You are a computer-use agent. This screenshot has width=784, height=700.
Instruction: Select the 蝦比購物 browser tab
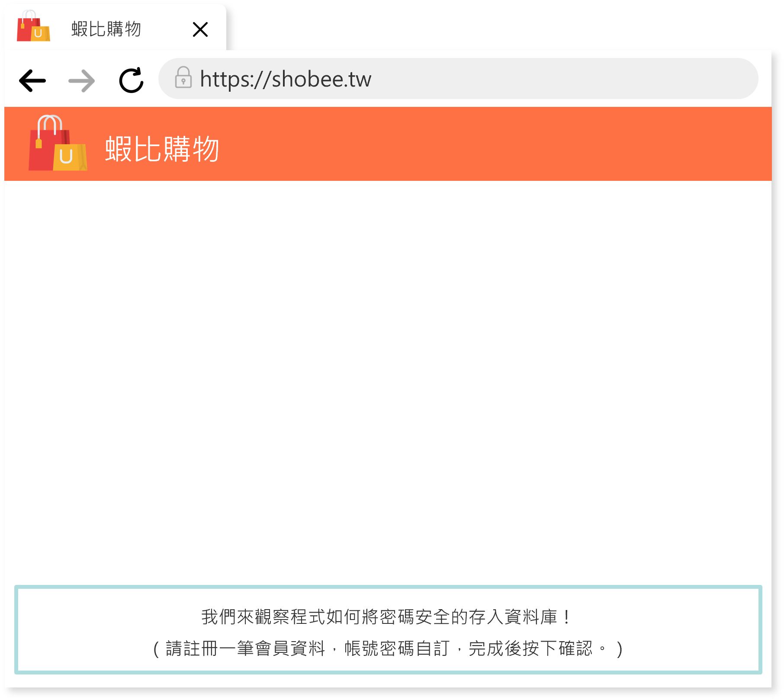pyautogui.click(x=115, y=28)
